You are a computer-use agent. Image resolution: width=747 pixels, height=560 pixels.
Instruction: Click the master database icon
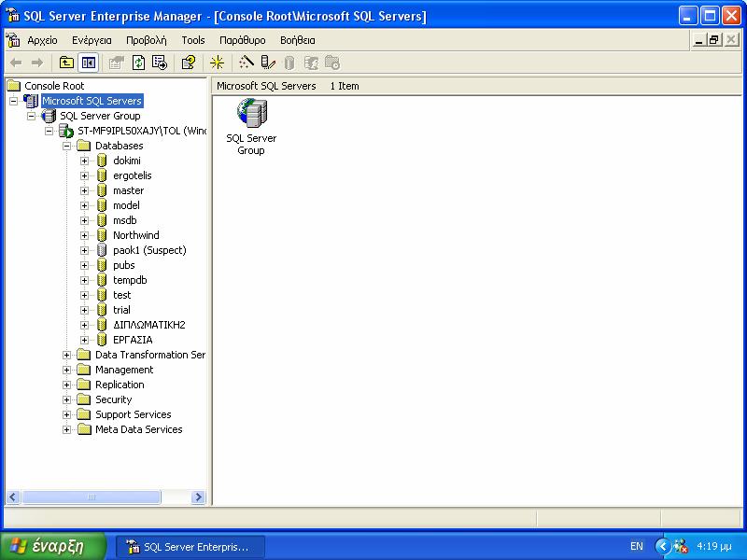click(x=102, y=190)
